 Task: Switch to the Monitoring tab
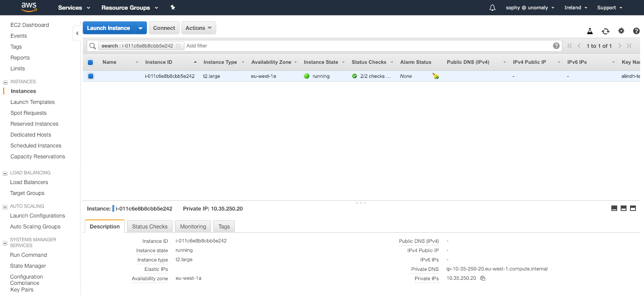click(x=193, y=227)
